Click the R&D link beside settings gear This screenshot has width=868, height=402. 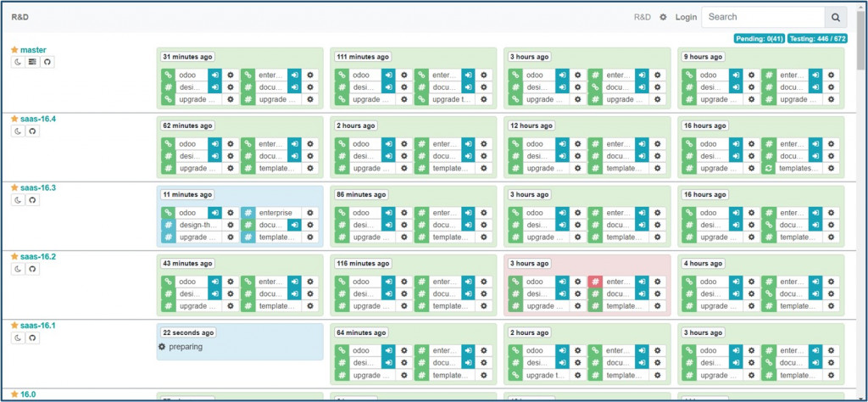click(643, 17)
